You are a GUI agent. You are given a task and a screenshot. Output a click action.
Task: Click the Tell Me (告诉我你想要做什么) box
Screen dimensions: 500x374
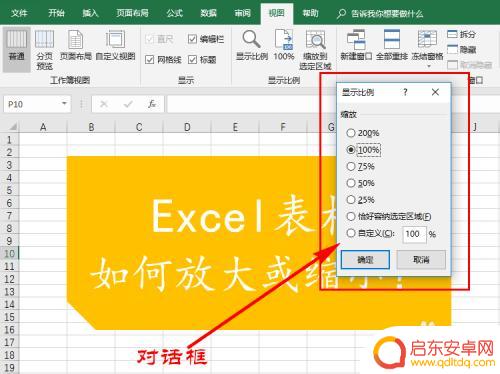pyautogui.click(x=387, y=14)
